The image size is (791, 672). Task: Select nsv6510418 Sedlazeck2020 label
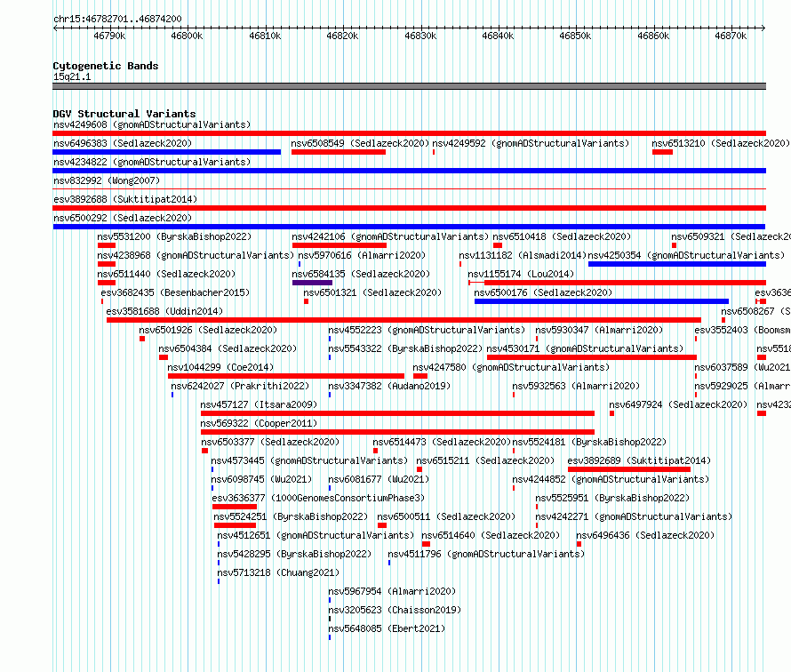(562, 236)
